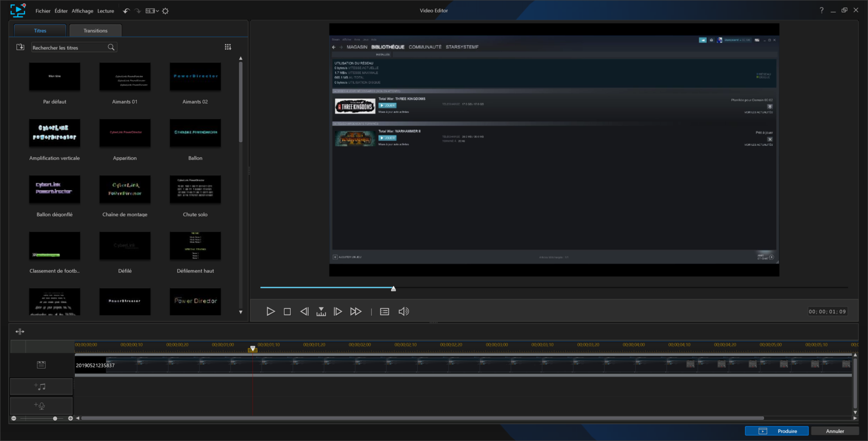Stop the video playback
The width and height of the screenshot is (868, 441).
[x=288, y=311]
